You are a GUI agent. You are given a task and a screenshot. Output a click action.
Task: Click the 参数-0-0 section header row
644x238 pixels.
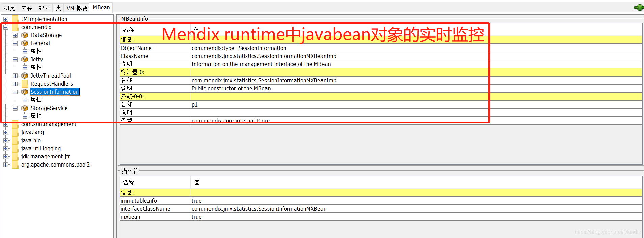(381, 96)
